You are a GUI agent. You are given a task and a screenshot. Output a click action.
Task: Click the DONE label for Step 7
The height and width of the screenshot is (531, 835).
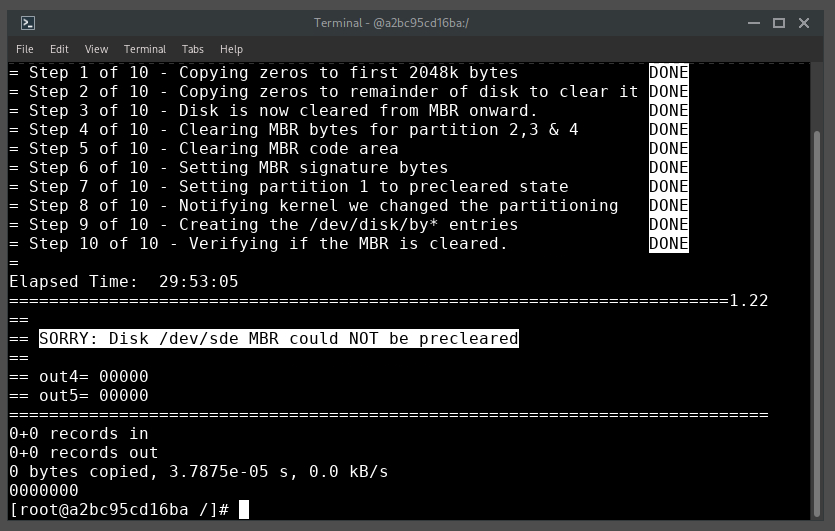pos(669,186)
